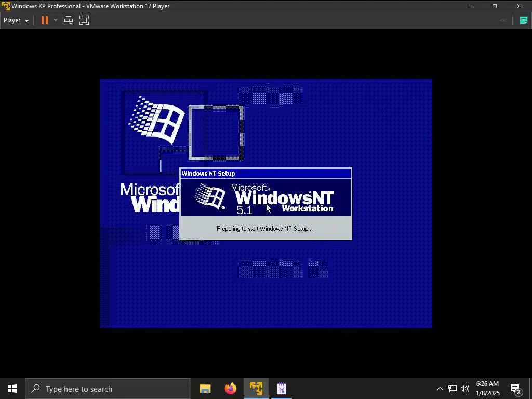Click the volume speaker tray icon
The height and width of the screenshot is (399, 532).
(465, 389)
